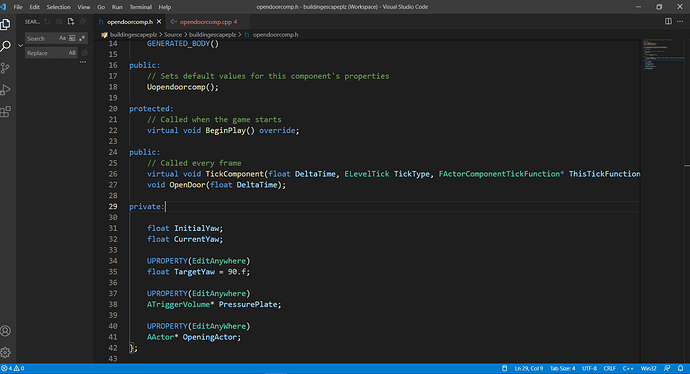690x374 pixels.
Task: Go to line via Ln 29, Col 9
Action: click(529, 368)
